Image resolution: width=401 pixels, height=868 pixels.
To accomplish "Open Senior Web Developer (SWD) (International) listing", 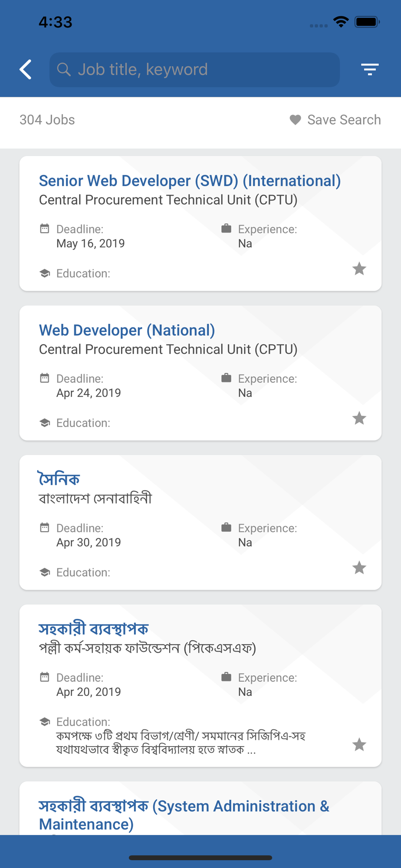I will click(x=190, y=181).
